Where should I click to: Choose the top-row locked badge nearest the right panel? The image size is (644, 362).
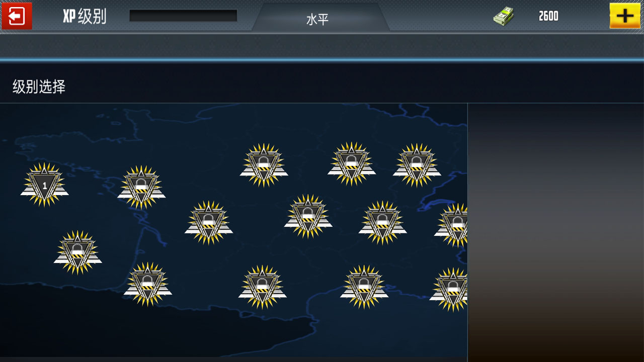click(417, 165)
